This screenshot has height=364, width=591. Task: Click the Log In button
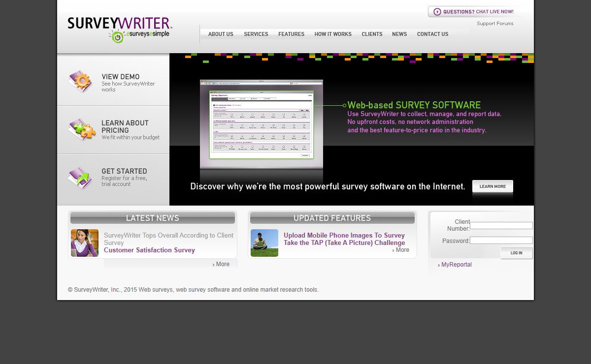[x=516, y=253]
